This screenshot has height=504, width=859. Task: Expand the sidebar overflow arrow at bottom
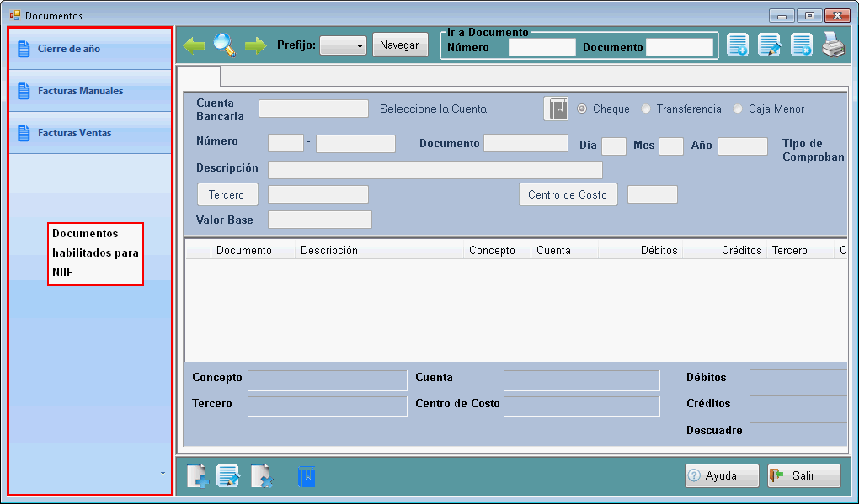point(163,474)
